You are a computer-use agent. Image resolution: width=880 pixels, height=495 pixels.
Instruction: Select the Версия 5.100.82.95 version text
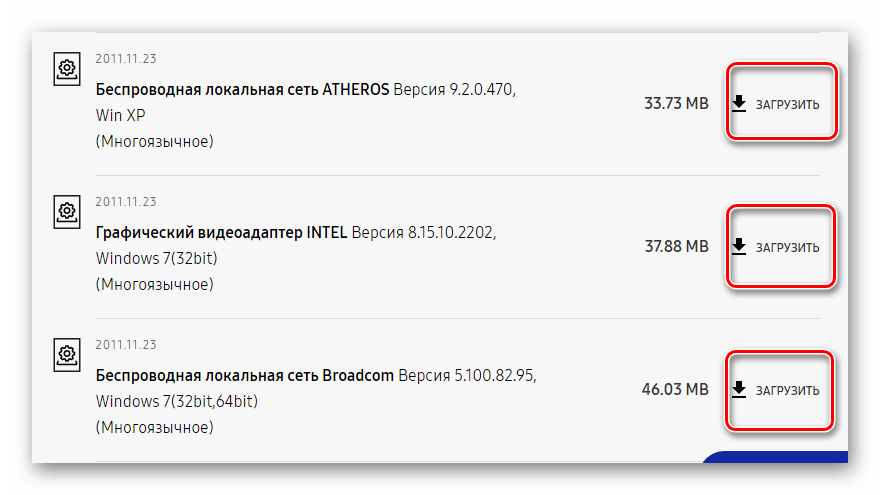coord(468,376)
